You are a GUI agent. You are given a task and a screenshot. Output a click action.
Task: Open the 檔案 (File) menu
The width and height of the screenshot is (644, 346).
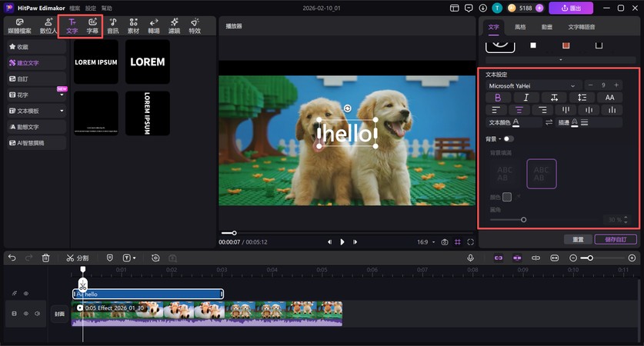tap(75, 8)
